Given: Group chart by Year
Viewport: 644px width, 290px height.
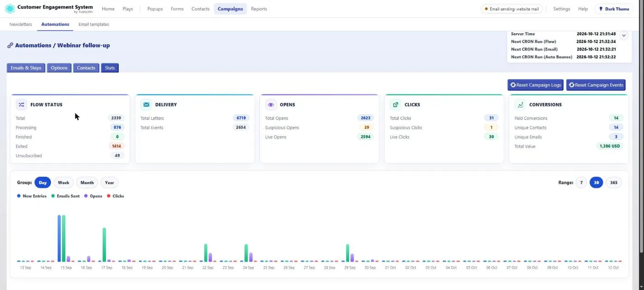Looking at the screenshot, I should 109,182.
